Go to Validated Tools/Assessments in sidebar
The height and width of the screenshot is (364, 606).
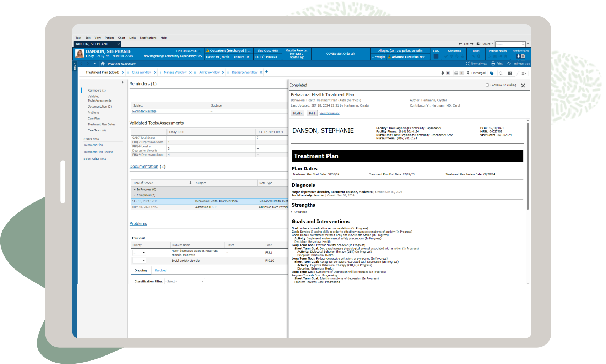(99, 98)
